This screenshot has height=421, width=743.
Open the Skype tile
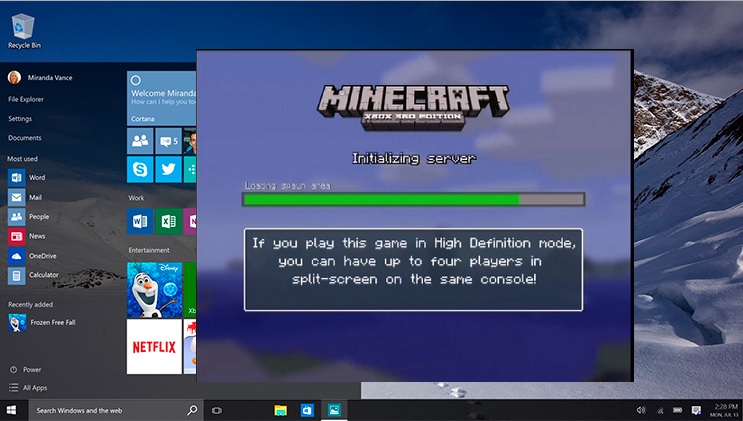140,169
